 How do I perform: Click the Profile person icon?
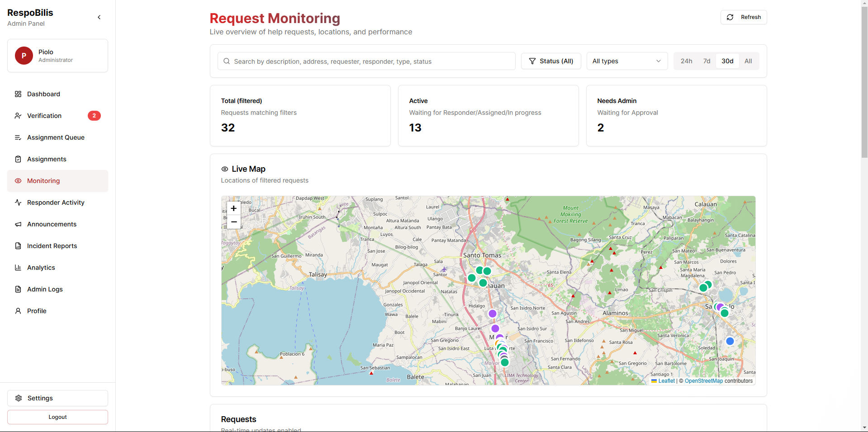point(18,311)
